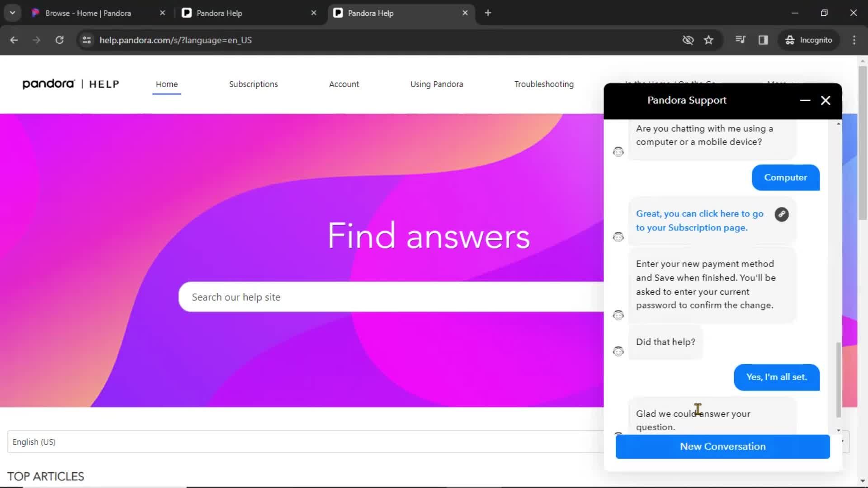Open the media controls icon in toolbar

pos(740,40)
